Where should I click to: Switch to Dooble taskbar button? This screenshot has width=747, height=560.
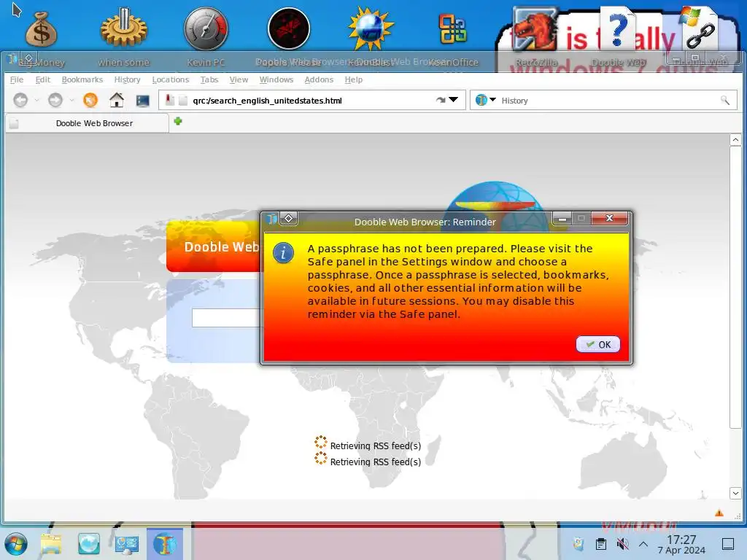tap(164, 544)
